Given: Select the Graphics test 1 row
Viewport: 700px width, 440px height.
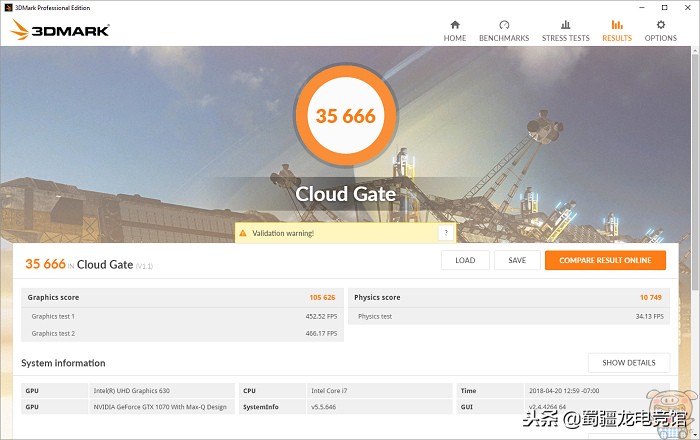Looking at the screenshot, I should (x=183, y=316).
